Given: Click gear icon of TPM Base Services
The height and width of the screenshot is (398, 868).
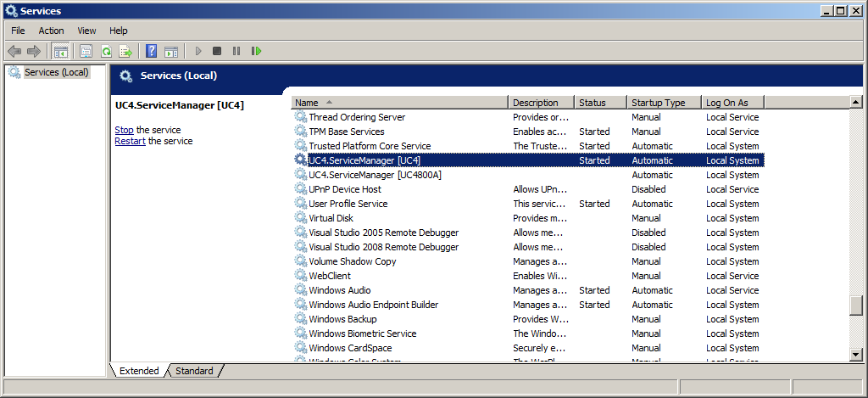Looking at the screenshot, I should coord(301,132).
